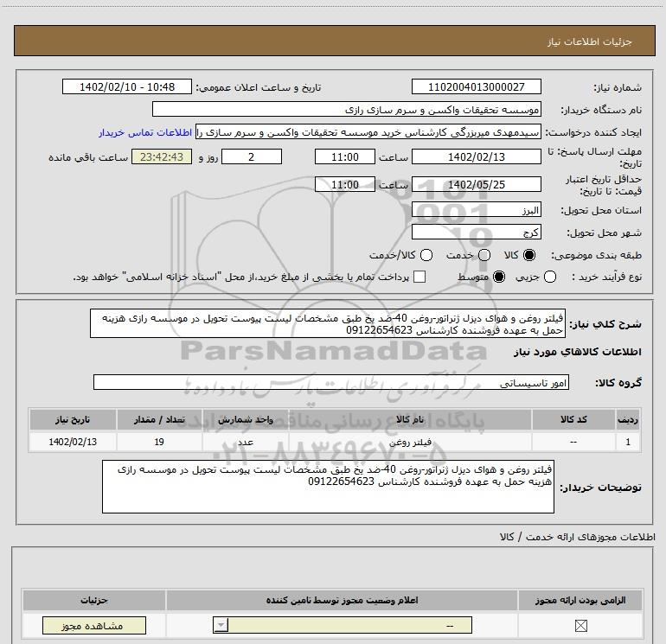Click the تعداد / مقدار column header
666x644 pixels.
click(x=159, y=419)
